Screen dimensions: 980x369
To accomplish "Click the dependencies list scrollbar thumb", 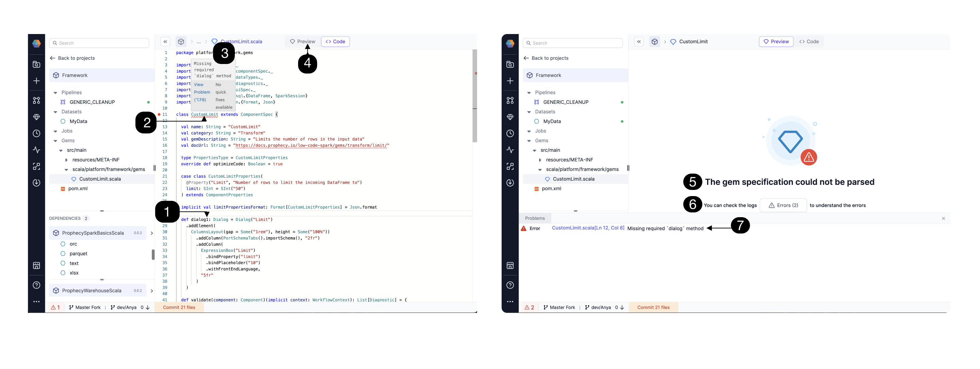I will point(153,255).
